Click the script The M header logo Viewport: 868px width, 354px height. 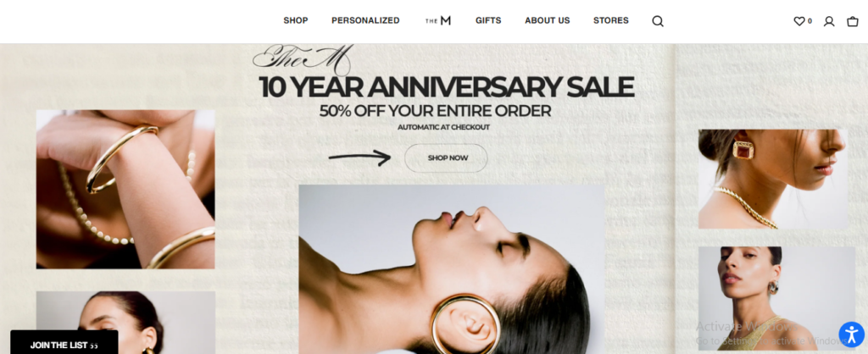coord(303,58)
